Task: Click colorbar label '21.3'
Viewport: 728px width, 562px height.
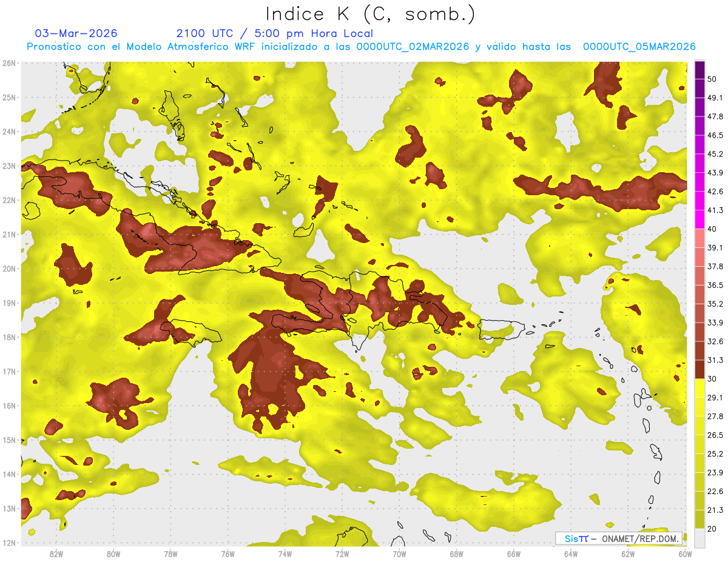Action: tap(715, 510)
